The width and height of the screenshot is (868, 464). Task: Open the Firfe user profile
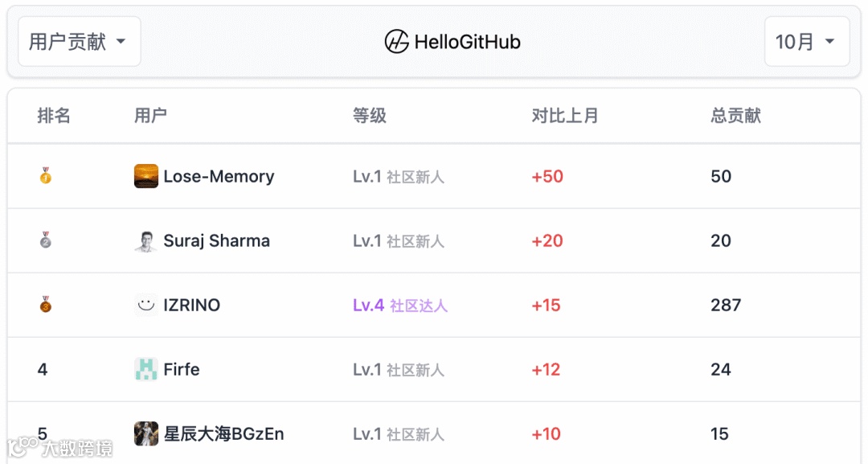182,369
